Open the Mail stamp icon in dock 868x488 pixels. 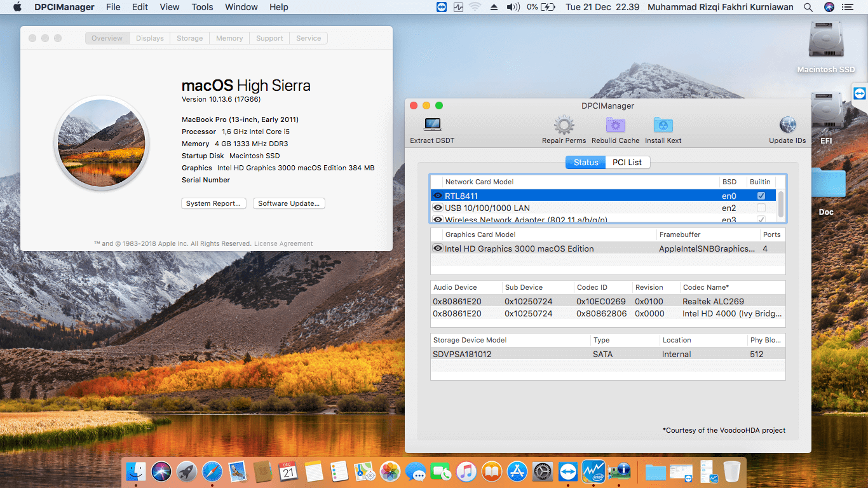pos(237,471)
